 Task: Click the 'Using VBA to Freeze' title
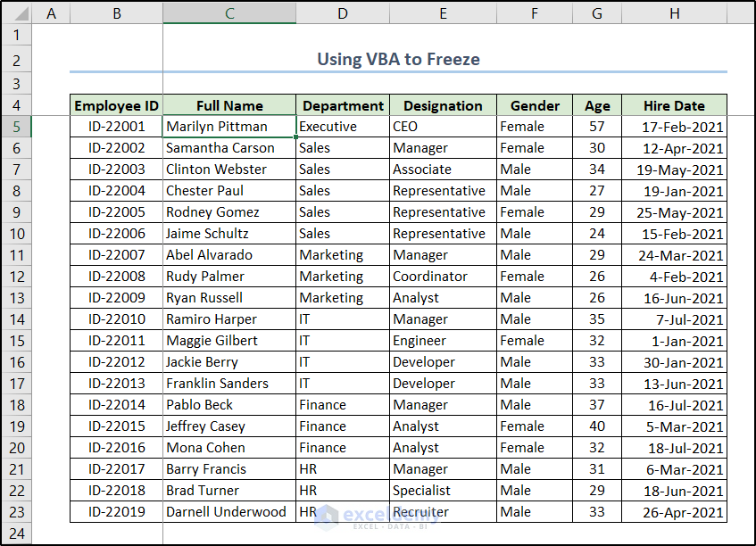point(398,60)
